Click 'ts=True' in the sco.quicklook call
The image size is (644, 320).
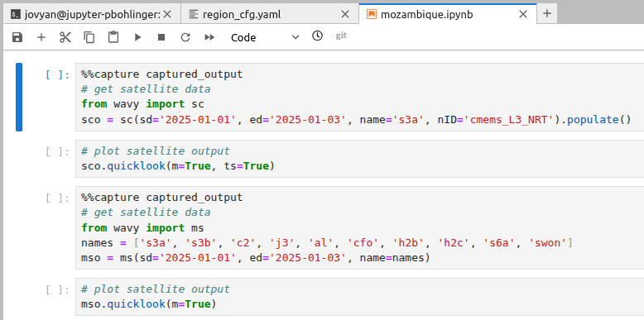pyautogui.click(x=247, y=166)
